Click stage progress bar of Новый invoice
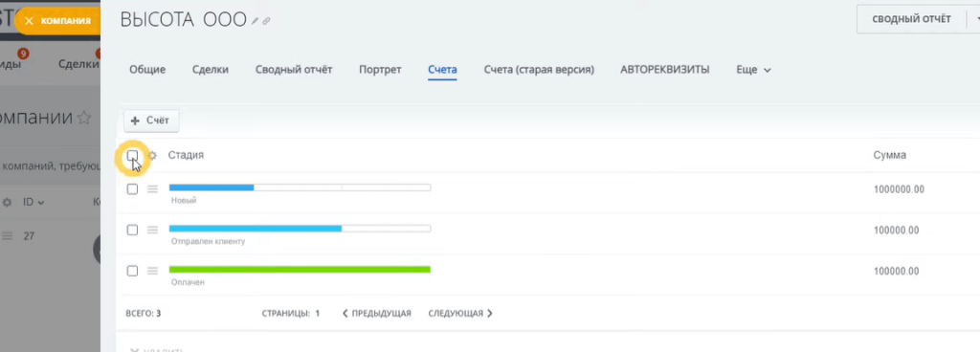The height and width of the screenshot is (352, 980). (300, 187)
